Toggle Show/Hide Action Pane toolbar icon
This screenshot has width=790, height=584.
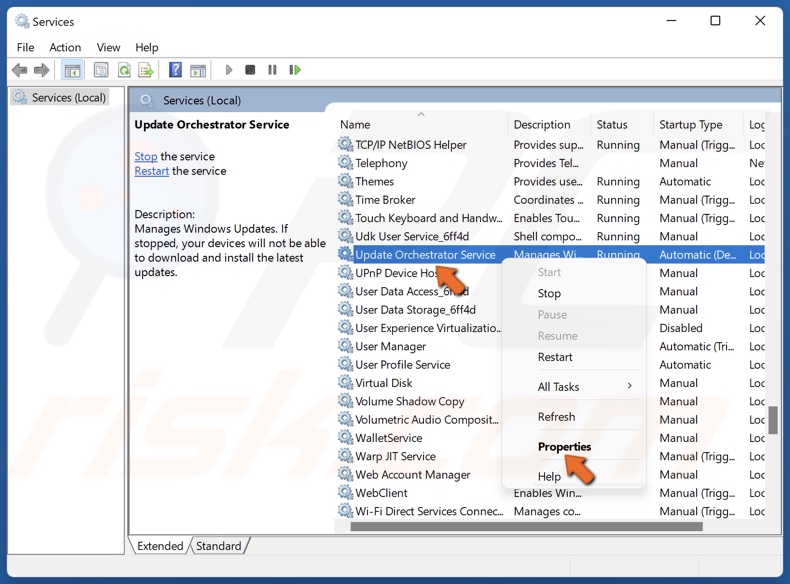198,70
